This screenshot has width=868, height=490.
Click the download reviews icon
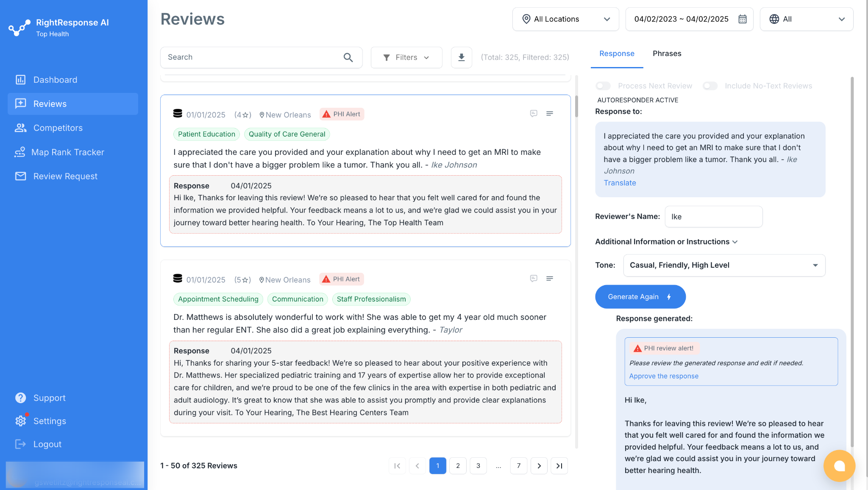(x=462, y=57)
